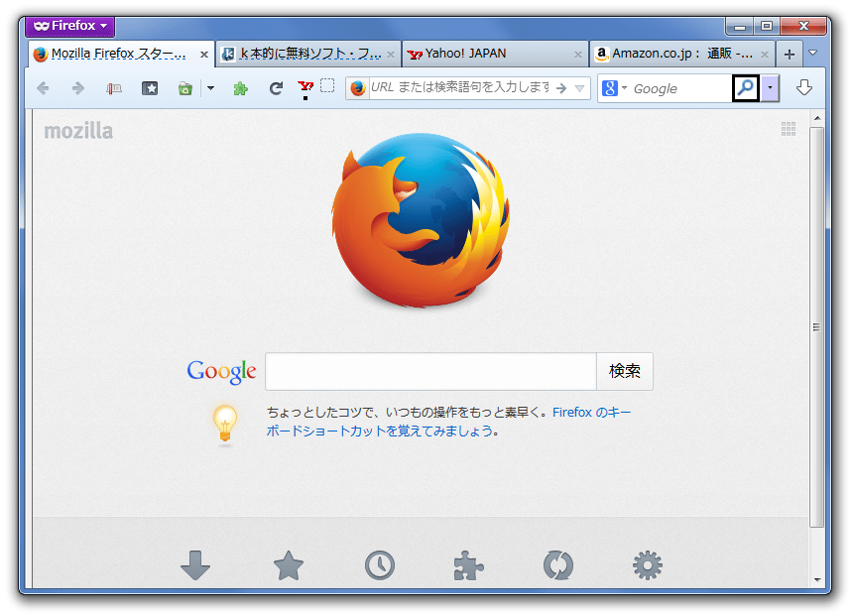Open History clock in the bottom launcher
Screen dimensions: 853x616
(380, 565)
